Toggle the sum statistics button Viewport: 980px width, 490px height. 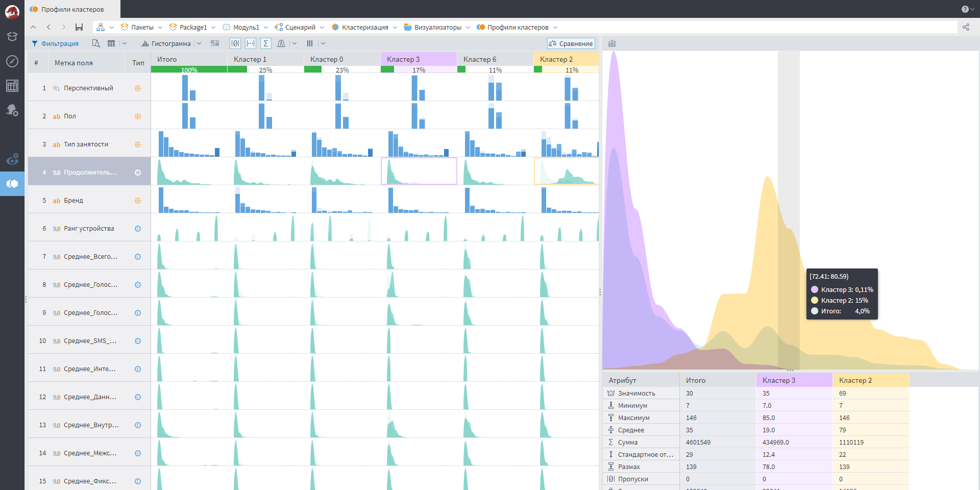click(x=265, y=43)
